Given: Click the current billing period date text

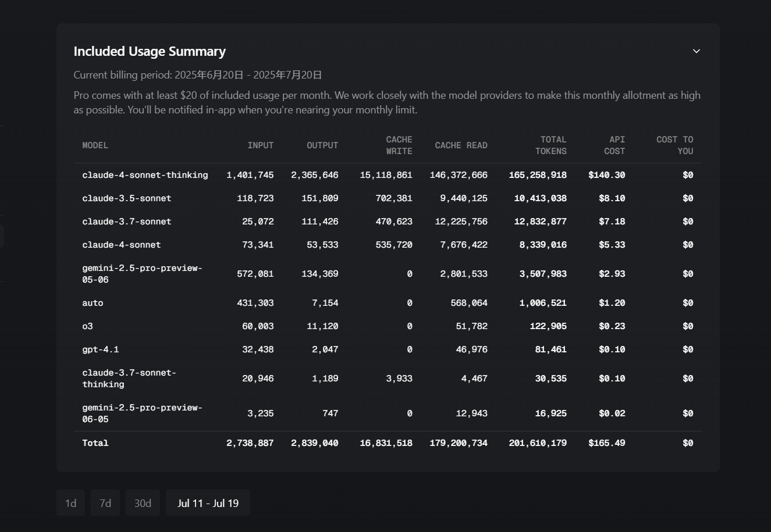Looking at the screenshot, I should [198, 75].
